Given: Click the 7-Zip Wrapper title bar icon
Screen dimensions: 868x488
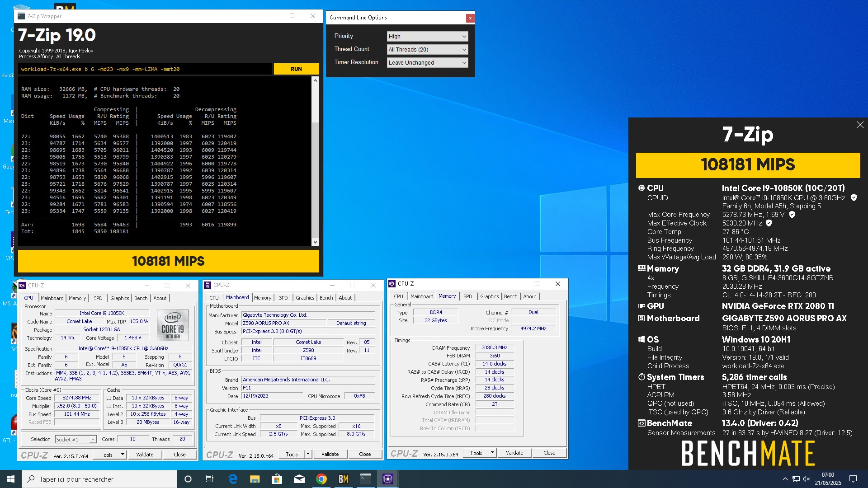Looking at the screenshot, I should point(21,16).
